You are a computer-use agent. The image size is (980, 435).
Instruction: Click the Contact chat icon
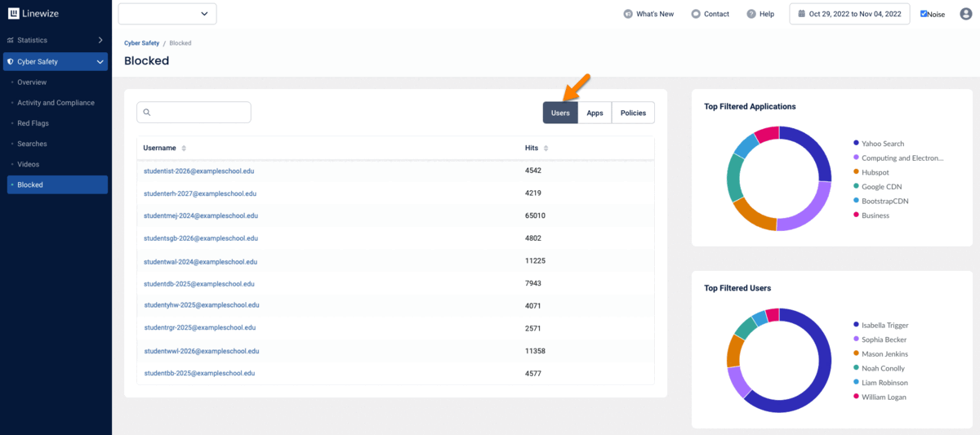(696, 14)
